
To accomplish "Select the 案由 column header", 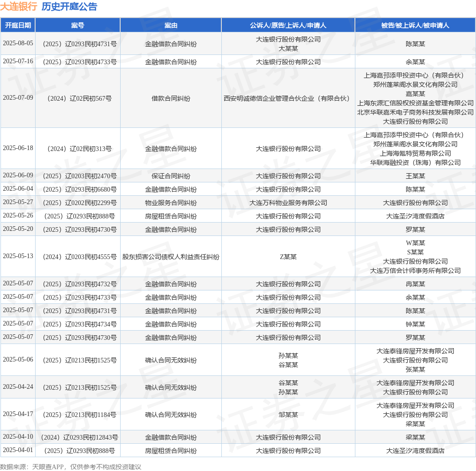I will pos(171,25).
